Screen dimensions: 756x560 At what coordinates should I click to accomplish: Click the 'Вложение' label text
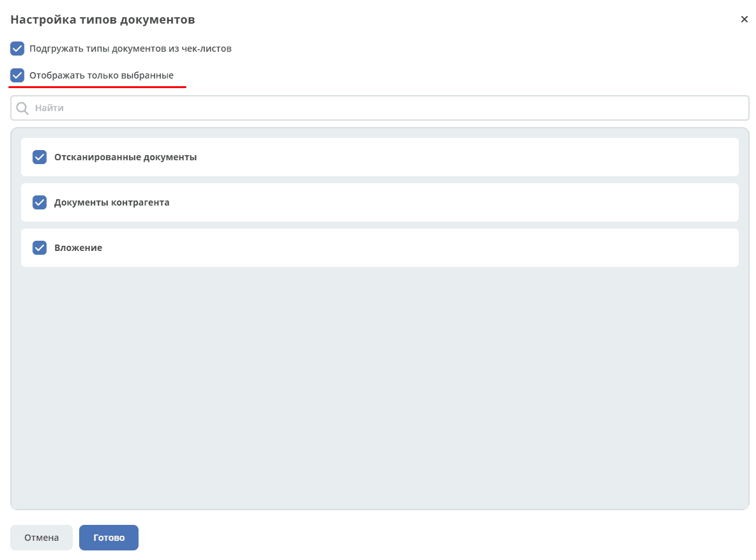click(78, 248)
